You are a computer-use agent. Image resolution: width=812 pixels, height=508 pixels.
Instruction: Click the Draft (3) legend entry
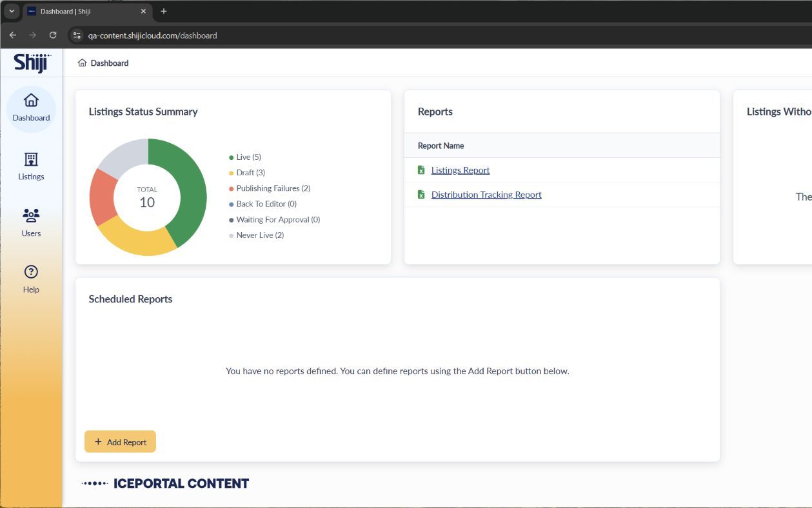(247, 173)
